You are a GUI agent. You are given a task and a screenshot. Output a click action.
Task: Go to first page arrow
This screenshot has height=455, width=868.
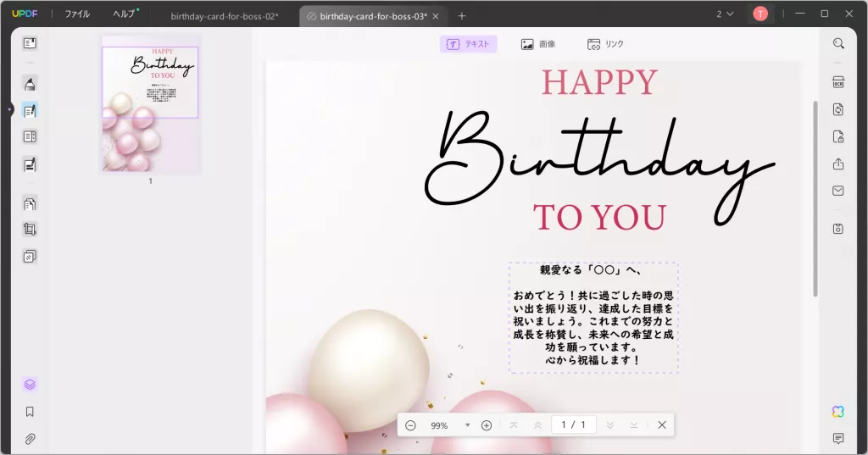tap(514, 425)
